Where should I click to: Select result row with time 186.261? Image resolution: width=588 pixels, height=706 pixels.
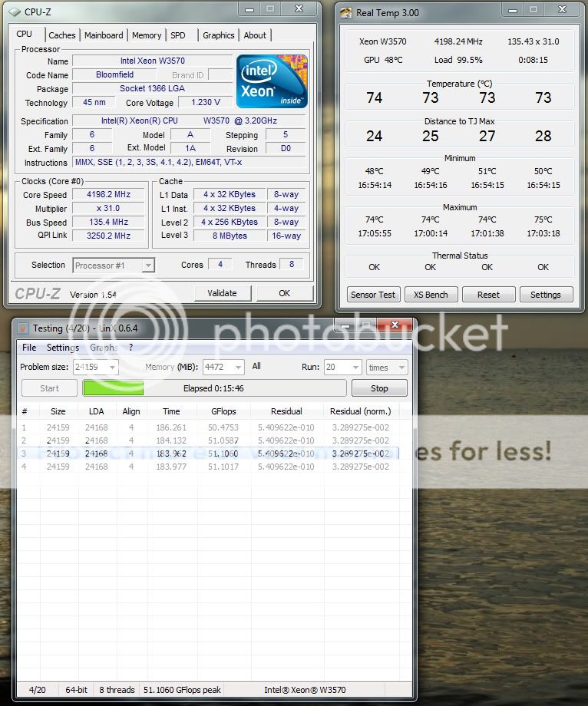pos(208,427)
